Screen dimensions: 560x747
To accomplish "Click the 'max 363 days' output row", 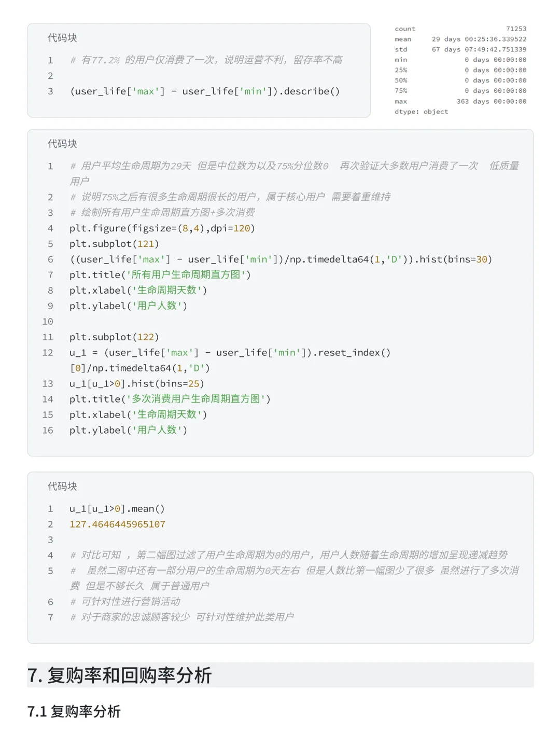I will (x=460, y=102).
